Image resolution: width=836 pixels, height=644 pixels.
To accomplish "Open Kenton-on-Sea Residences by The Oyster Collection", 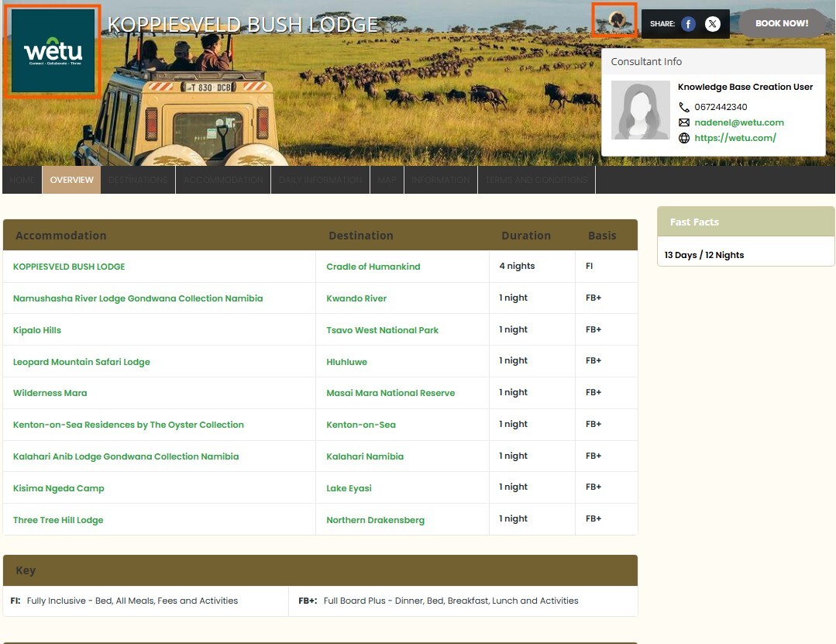I will tap(129, 425).
